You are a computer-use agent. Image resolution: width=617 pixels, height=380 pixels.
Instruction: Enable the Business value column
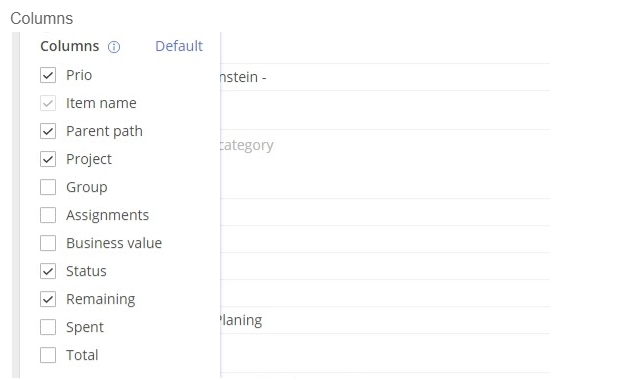pyautogui.click(x=48, y=243)
